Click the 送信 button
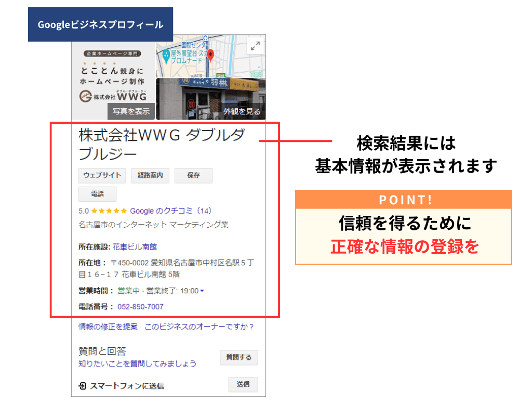 tap(243, 385)
